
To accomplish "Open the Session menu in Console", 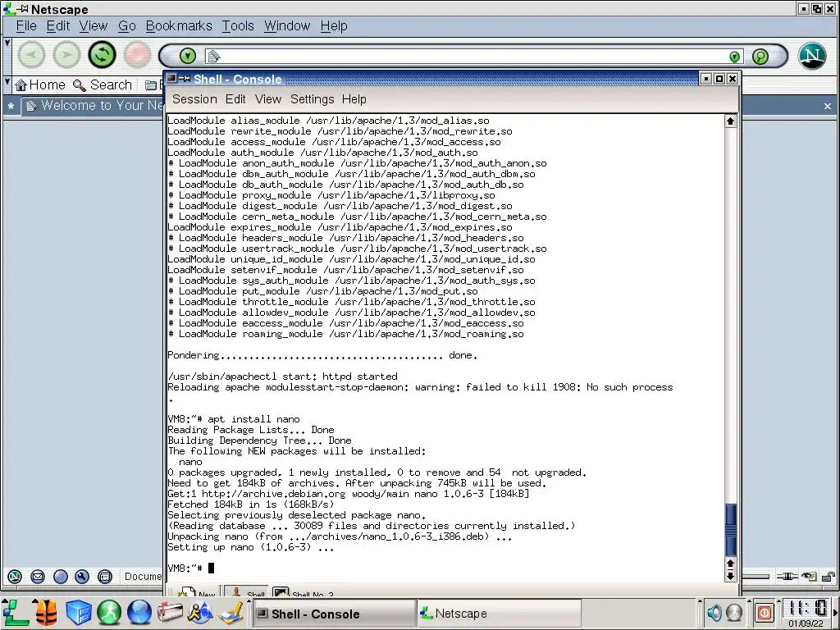I will [x=194, y=99].
